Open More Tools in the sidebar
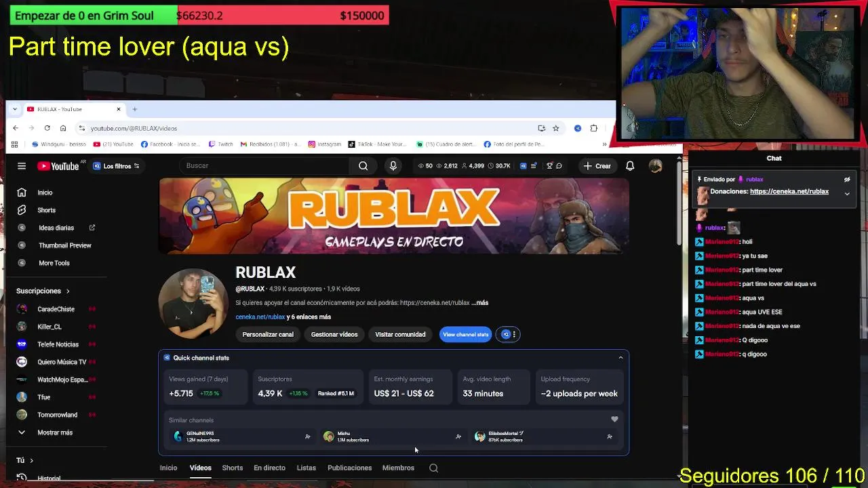Screen dimensions: 868x488 (54, 263)
